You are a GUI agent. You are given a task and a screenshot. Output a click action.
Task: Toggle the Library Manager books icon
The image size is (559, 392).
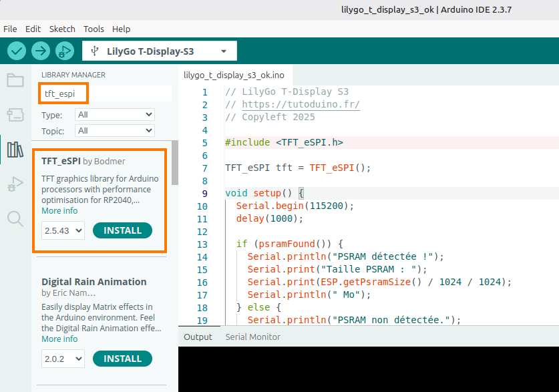(x=15, y=150)
